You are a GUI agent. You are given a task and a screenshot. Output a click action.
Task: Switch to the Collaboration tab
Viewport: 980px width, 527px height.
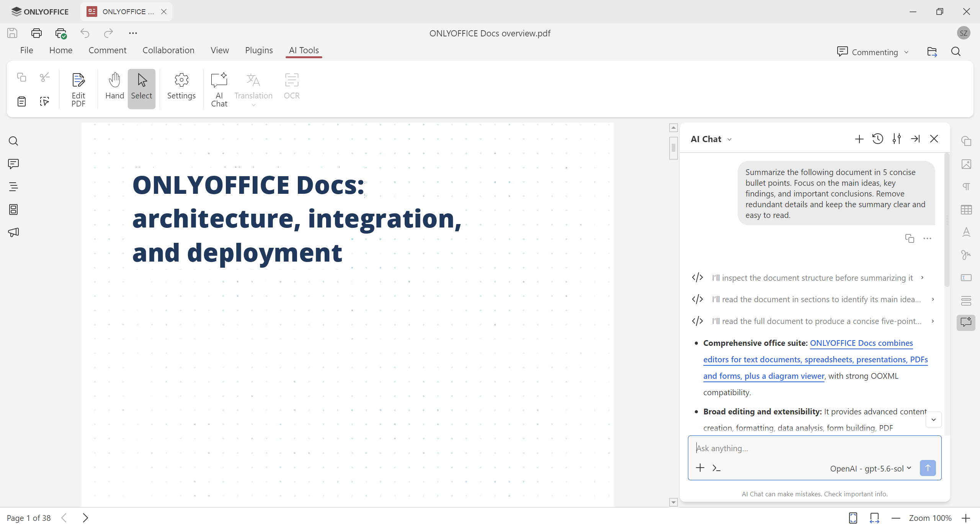click(x=168, y=50)
